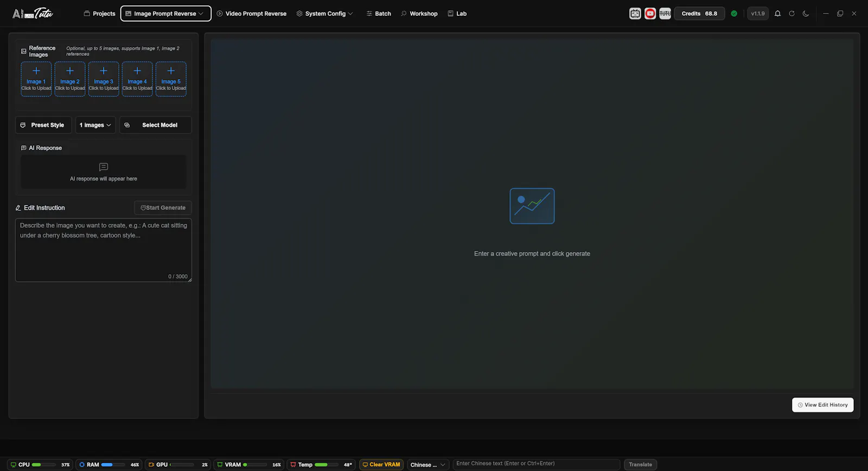868x471 pixels.
Task: Click the Edit Instruction pencil icon
Action: point(18,208)
